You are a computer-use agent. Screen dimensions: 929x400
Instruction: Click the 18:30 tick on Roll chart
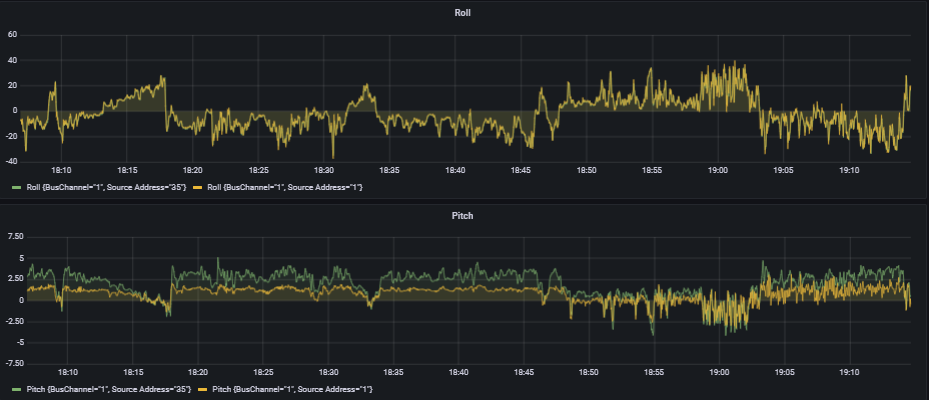coord(323,170)
